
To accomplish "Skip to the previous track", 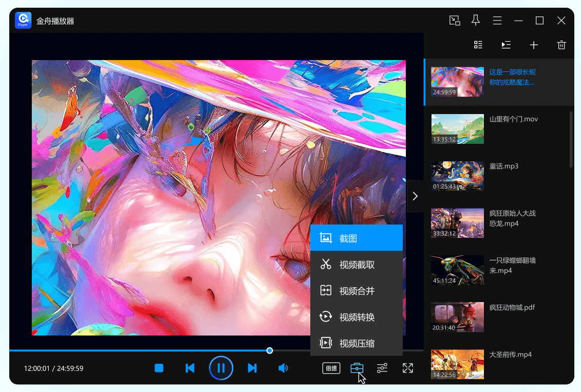I will click(x=190, y=368).
